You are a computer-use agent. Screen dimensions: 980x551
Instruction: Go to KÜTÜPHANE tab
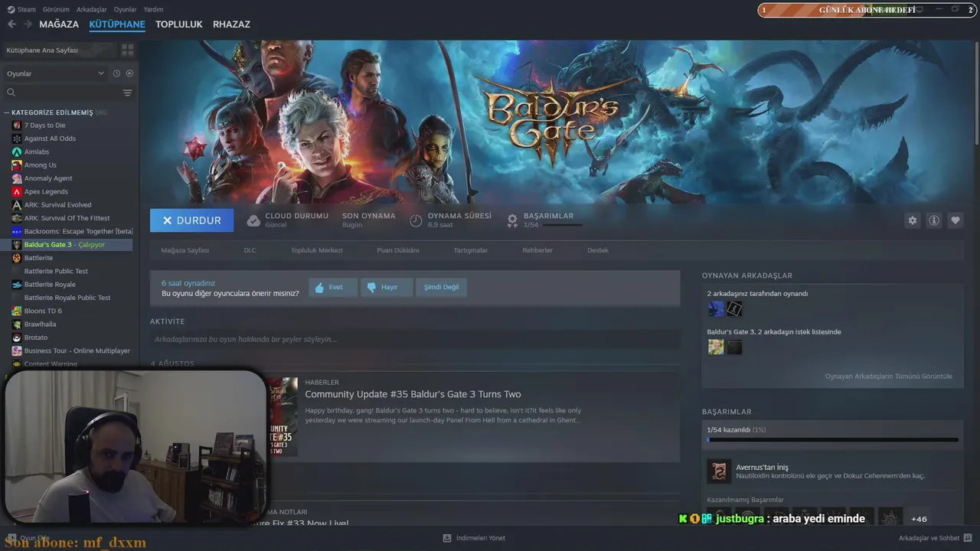(117, 24)
